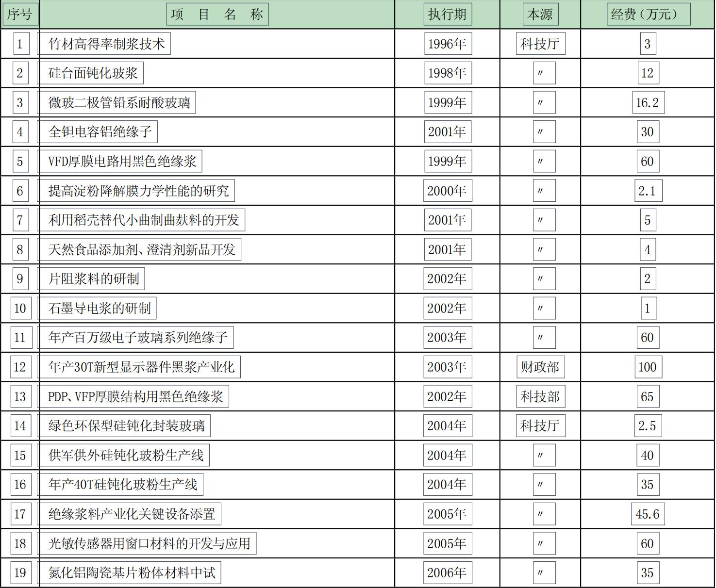
Task: Select the 2006年 cell
Action: (x=447, y=572)
